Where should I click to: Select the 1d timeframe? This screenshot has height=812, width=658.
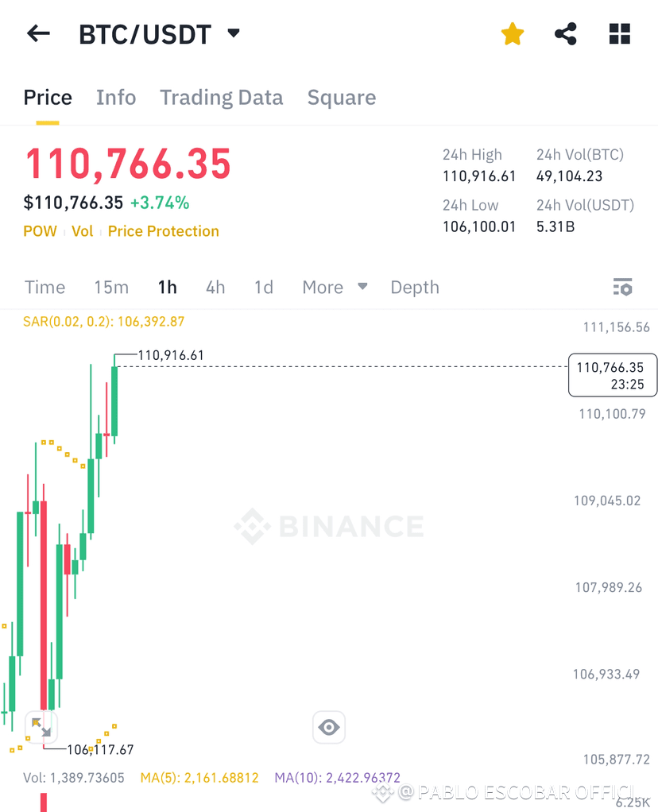(264, 287)
